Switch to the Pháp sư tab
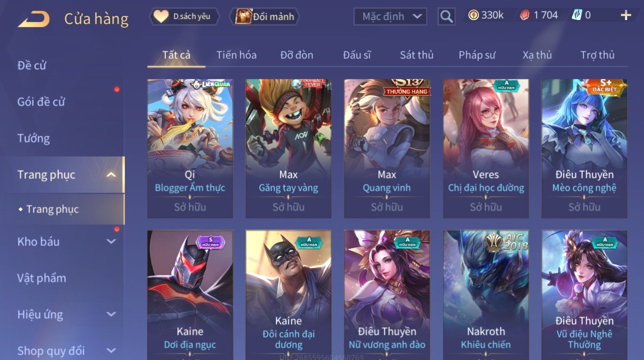 (x=477, y=55)
